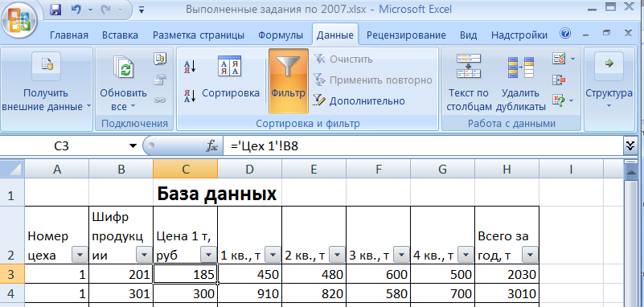Open the Вставка tab

point(120,35)
